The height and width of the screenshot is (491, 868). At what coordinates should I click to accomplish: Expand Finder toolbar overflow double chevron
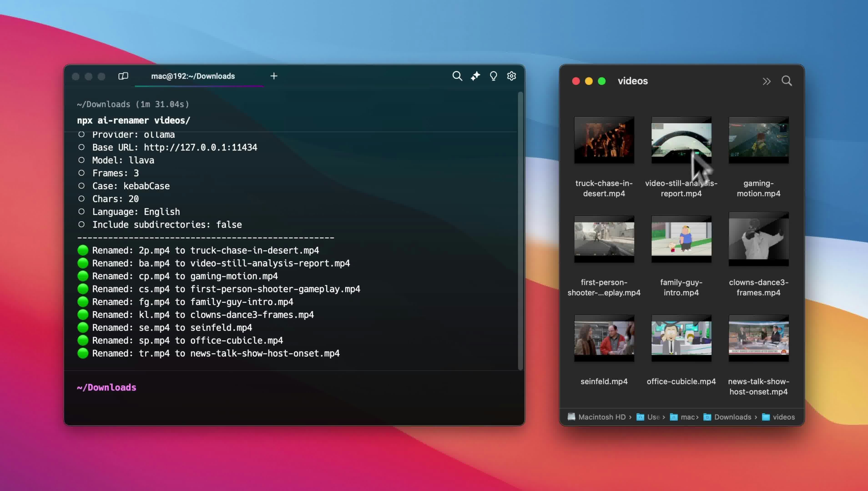767,81
